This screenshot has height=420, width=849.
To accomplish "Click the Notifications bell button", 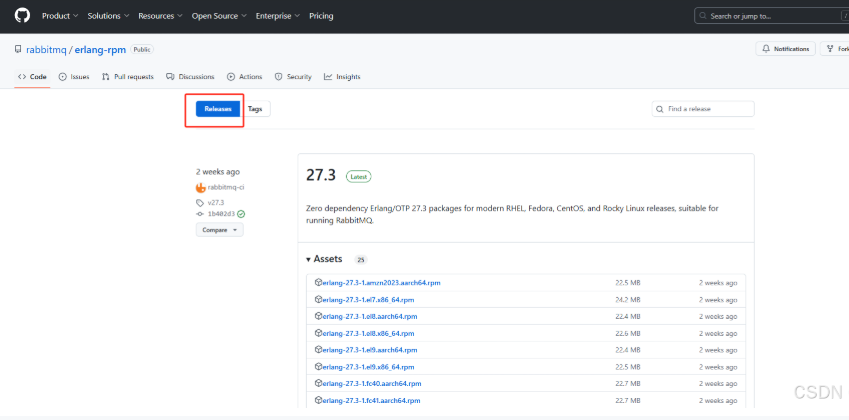I will tap(785, 49).
